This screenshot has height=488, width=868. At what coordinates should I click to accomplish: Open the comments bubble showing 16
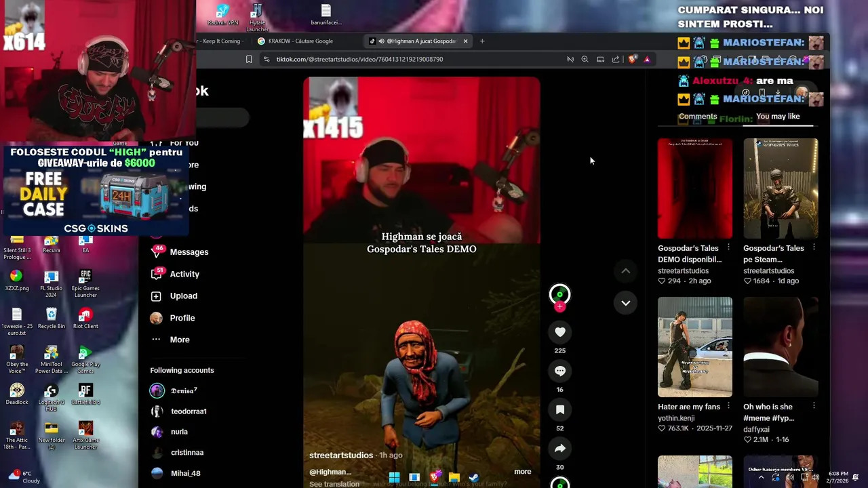click(x=560, y=371)
